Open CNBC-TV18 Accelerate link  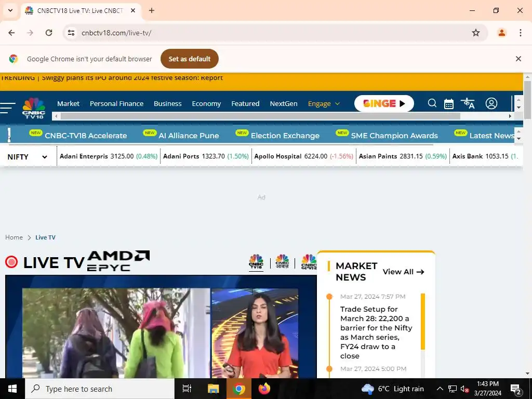[x=86, y=136]
